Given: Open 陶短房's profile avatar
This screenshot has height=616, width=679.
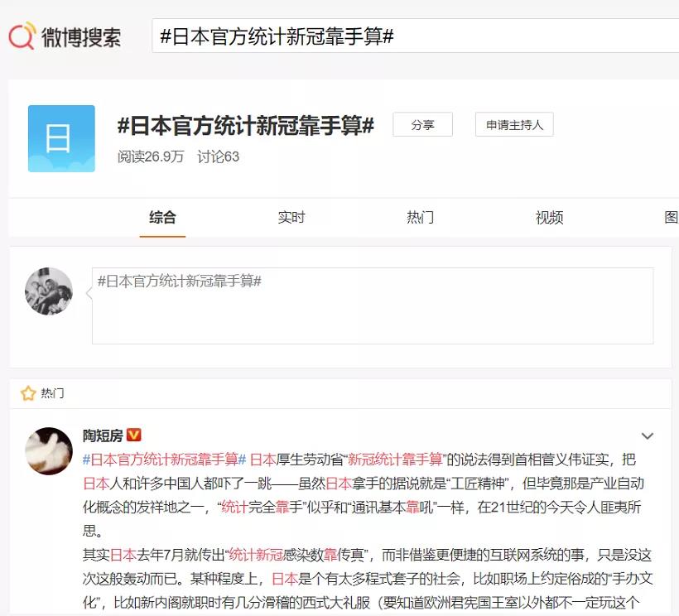Looking at the screenshot, I should 49,450.
